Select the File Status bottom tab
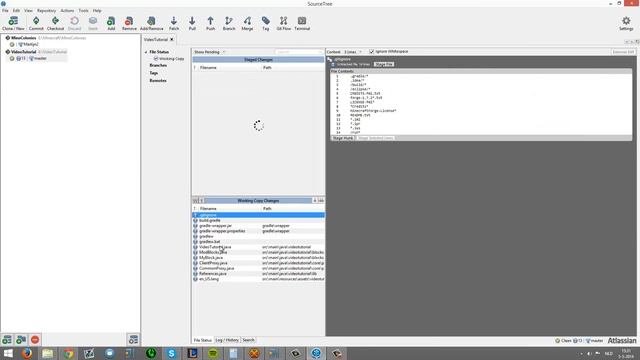The image size is (640, 360). (x=202, y=340)
